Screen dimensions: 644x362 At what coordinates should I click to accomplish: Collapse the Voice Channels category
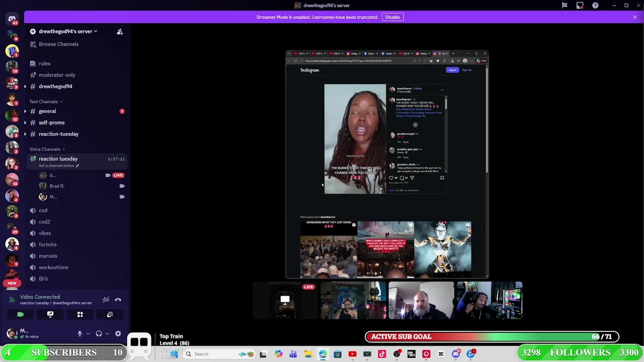pos(47,149)
